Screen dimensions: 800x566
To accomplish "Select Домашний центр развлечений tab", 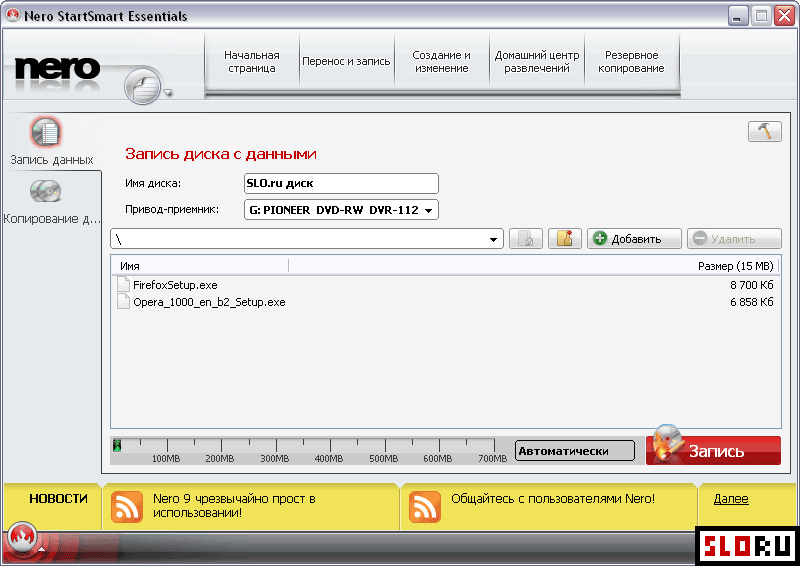I will tap(537, 62).
